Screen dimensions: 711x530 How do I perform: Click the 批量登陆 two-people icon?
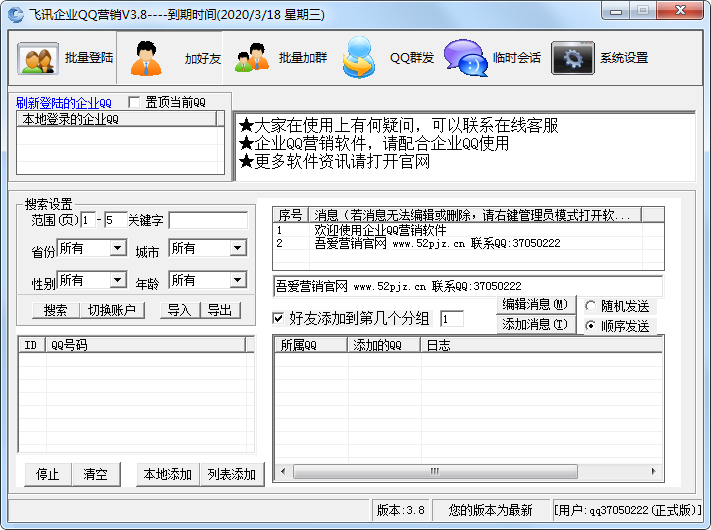39,58
